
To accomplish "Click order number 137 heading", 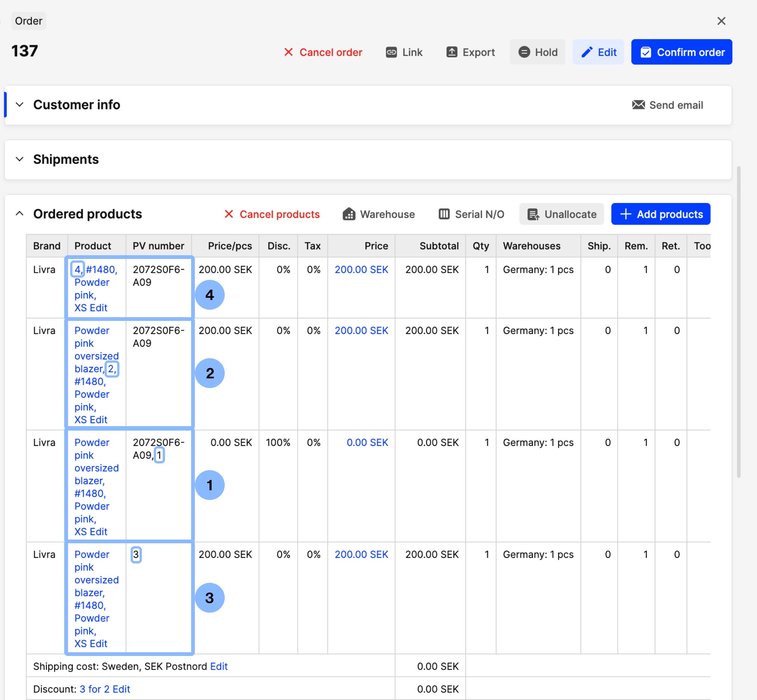I will [25, 51].
